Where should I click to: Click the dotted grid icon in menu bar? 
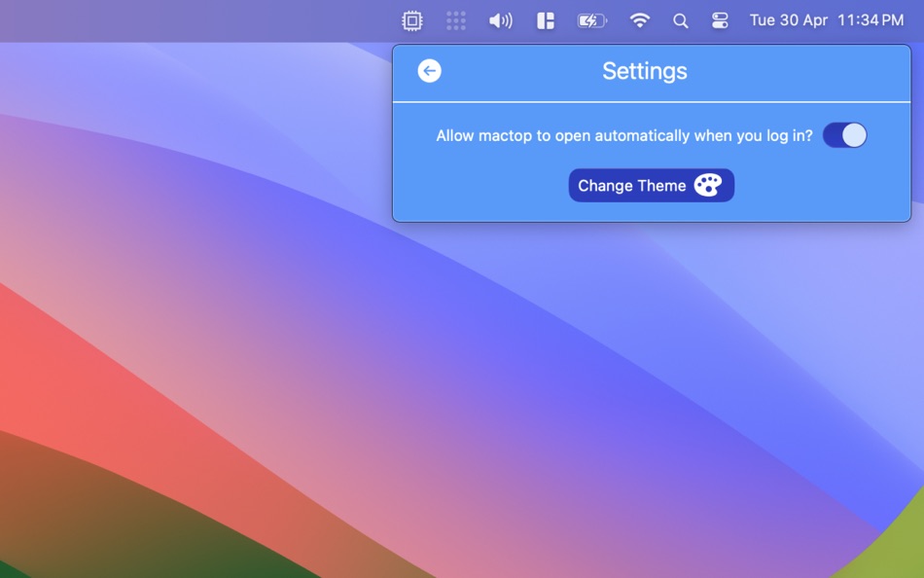[455, 19]
